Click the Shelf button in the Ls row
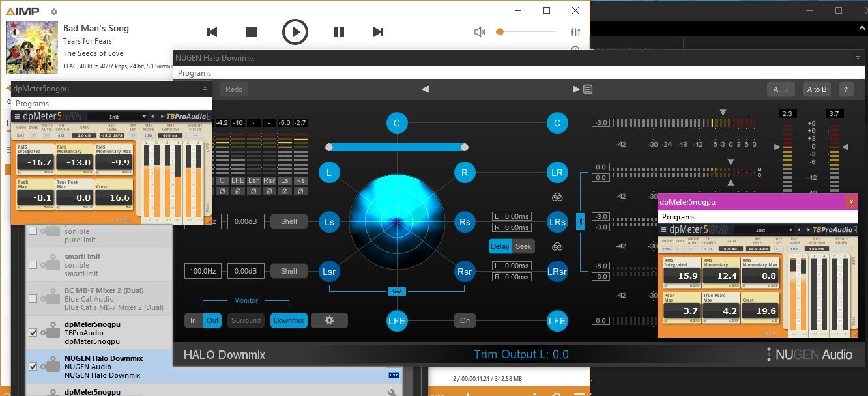This screenshot has width=868, height=396. click(289, 221)
